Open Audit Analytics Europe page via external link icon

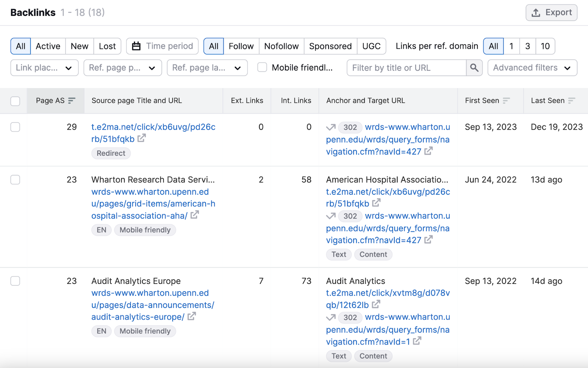(x=191, y=317)
